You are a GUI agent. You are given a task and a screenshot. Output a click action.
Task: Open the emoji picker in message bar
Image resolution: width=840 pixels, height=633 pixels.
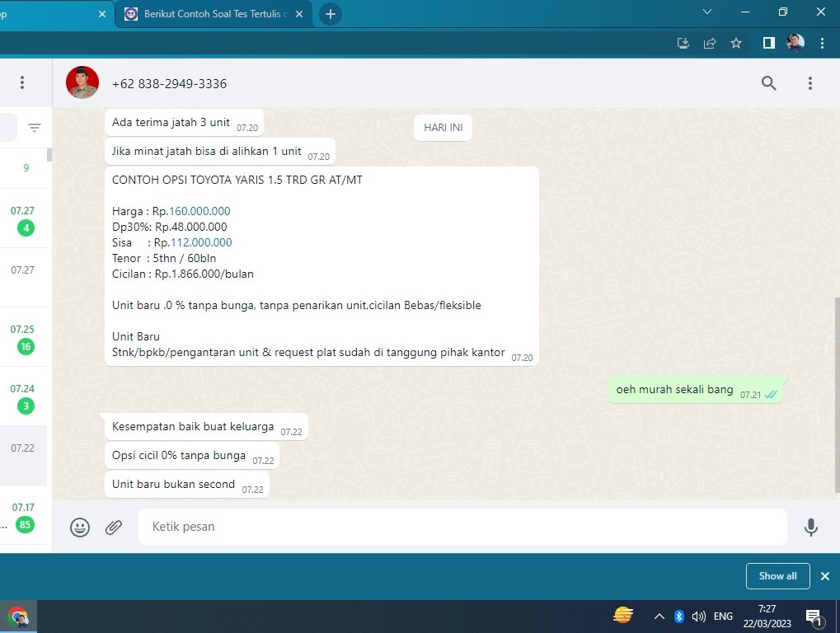pos(80,527)
